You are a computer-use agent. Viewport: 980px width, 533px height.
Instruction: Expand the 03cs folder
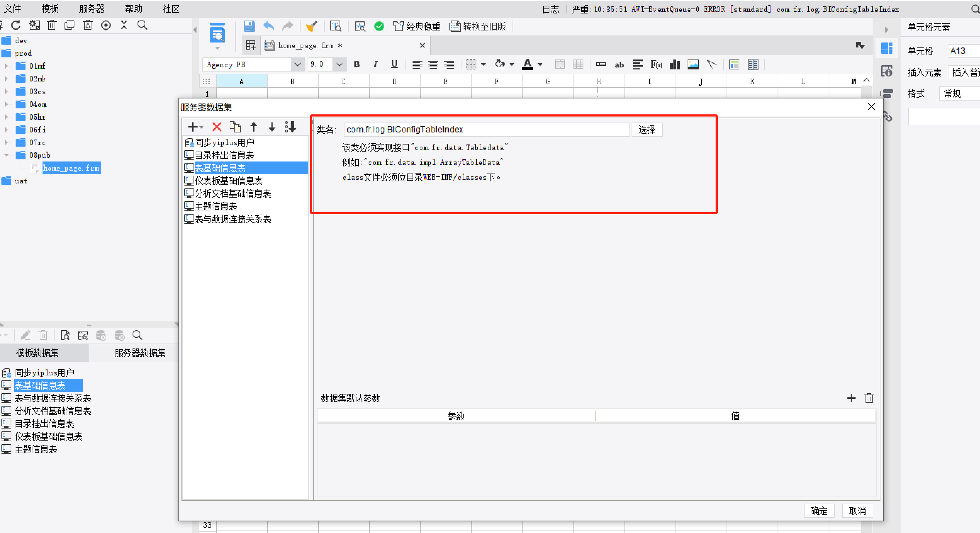click(x=6, y=91)
